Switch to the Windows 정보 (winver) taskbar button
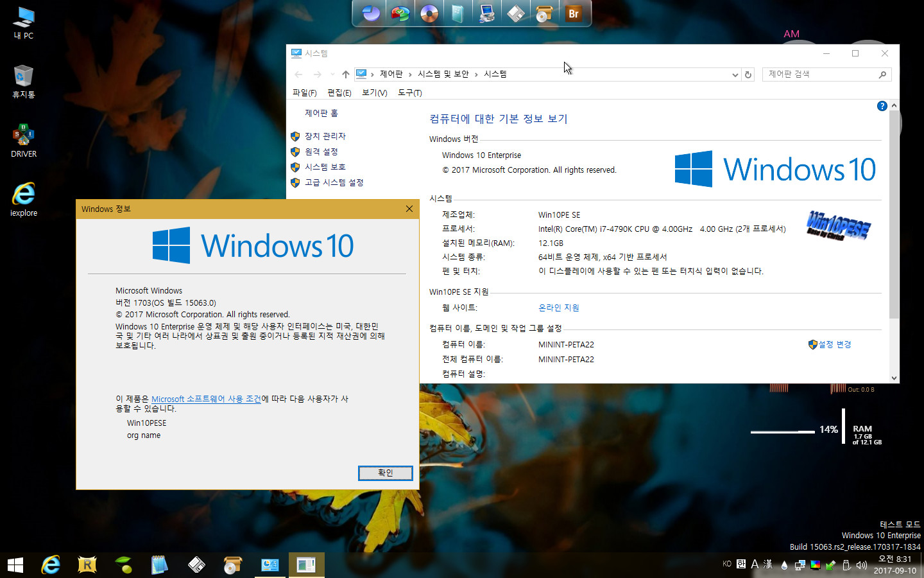 (306, 565)
